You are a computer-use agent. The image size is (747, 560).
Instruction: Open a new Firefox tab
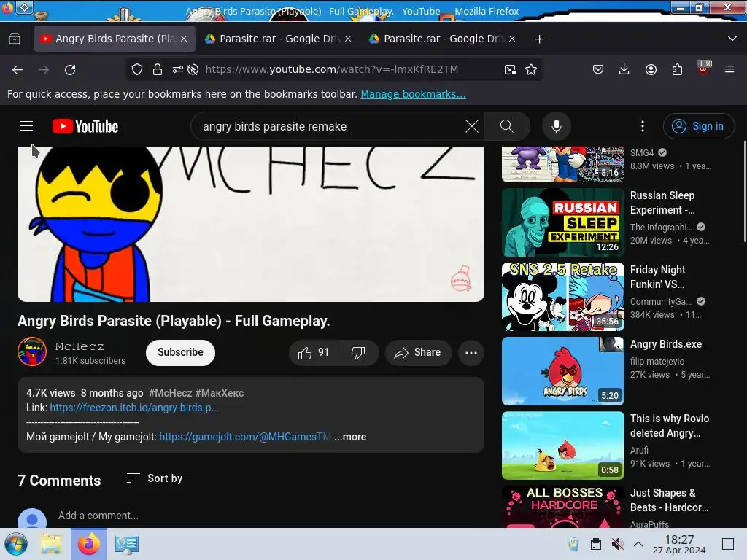click(539, 39)
